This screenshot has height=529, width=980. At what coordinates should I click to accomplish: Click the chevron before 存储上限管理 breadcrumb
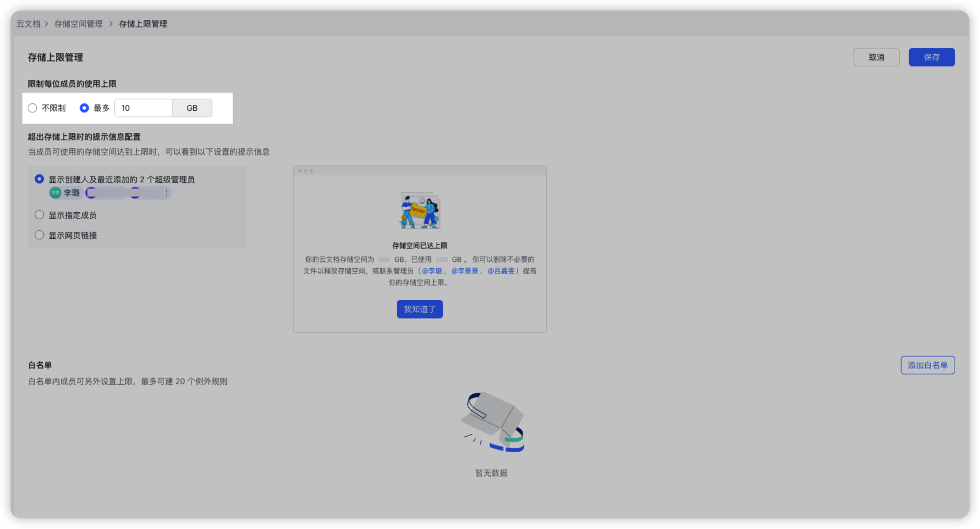click(111, 24)
